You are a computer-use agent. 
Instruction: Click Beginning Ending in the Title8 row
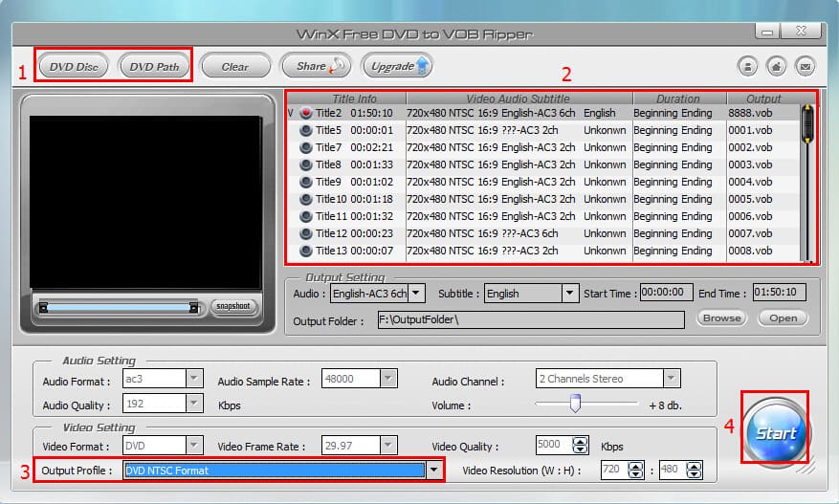[x=673, y=164]
